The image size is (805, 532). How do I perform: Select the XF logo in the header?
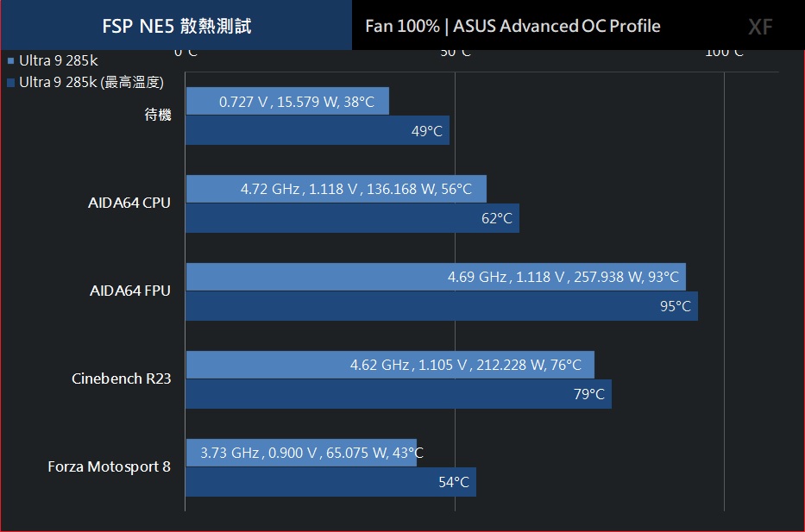coord(760,27)
